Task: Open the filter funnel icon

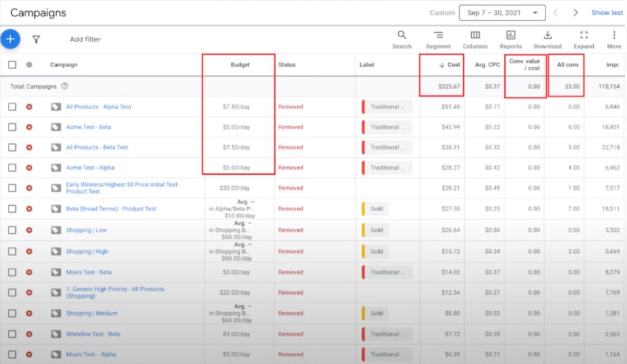Action: pyautogui.click(x=36, y=39)
